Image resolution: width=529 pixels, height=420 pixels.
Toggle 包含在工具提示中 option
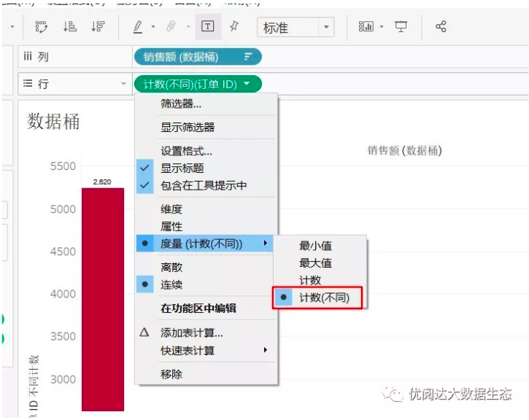204,185
